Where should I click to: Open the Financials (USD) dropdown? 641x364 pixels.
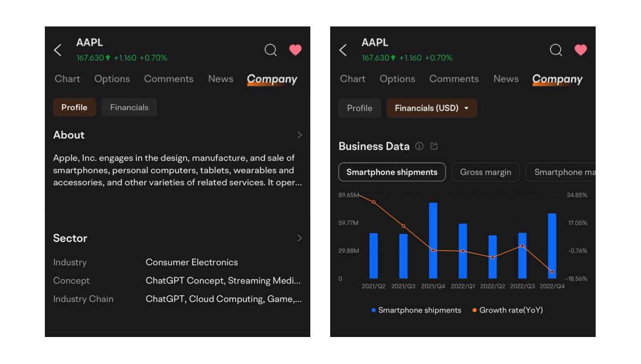432,108
